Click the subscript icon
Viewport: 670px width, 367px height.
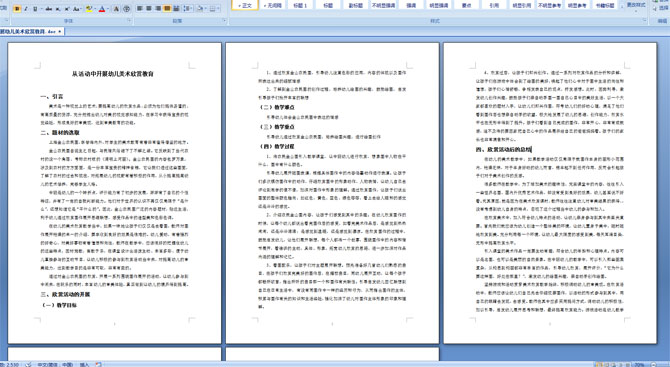pyautogui.click(x=58, y=9)
